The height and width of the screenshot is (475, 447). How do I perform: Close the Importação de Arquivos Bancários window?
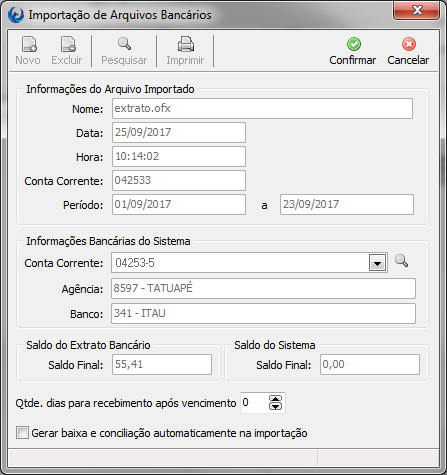(417, 11)
